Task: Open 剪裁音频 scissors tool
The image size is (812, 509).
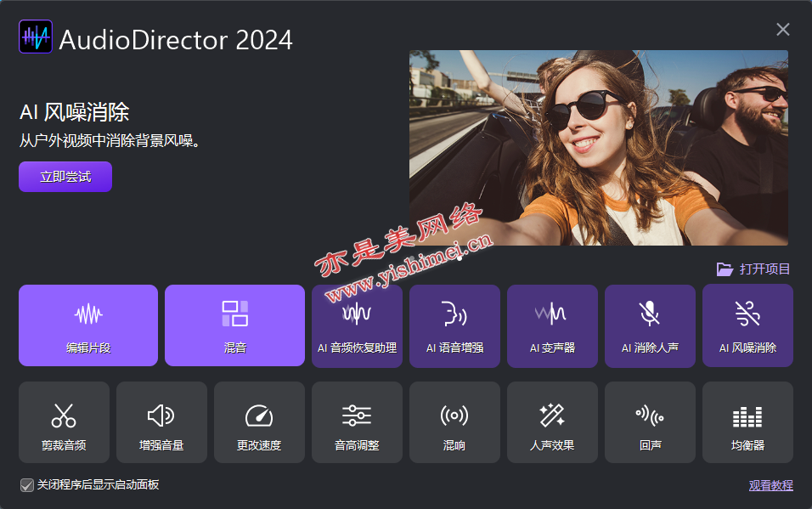Action: 64,422
